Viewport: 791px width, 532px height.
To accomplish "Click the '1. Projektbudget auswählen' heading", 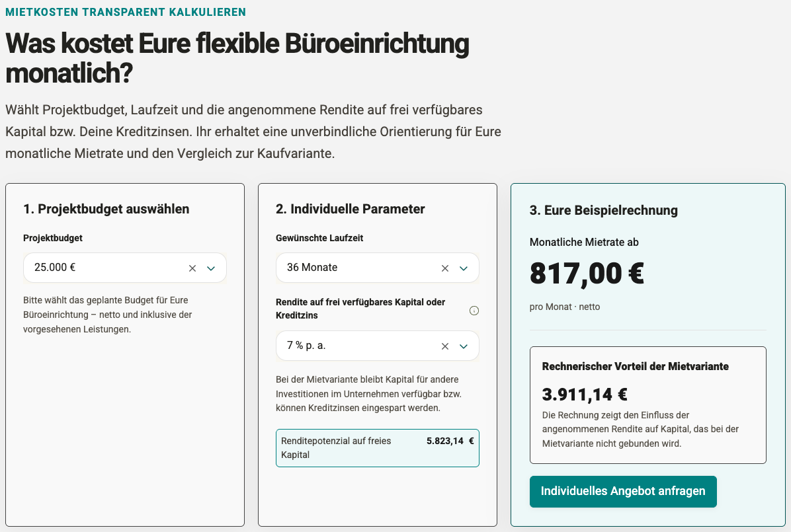I will point(106,209).
